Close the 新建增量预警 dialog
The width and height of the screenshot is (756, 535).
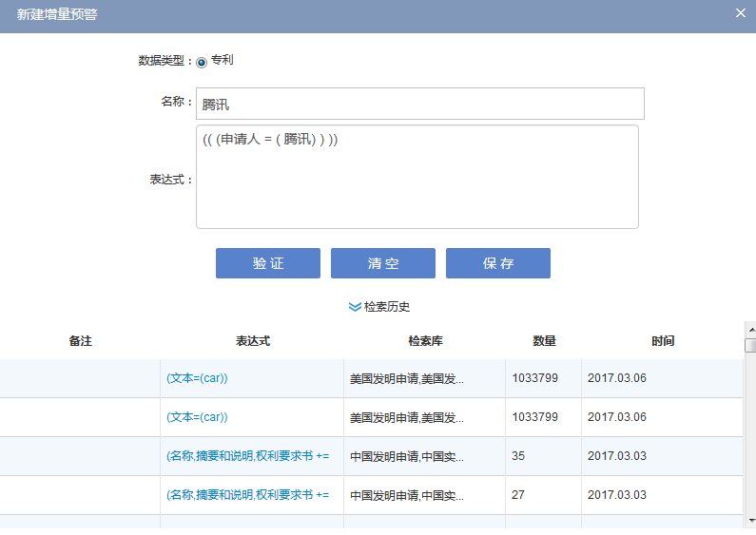tap(741, 12)
